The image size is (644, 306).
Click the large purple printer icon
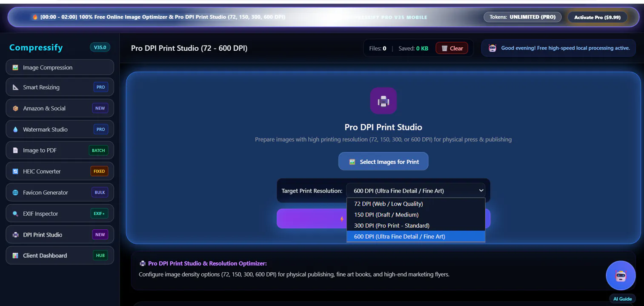383,101
